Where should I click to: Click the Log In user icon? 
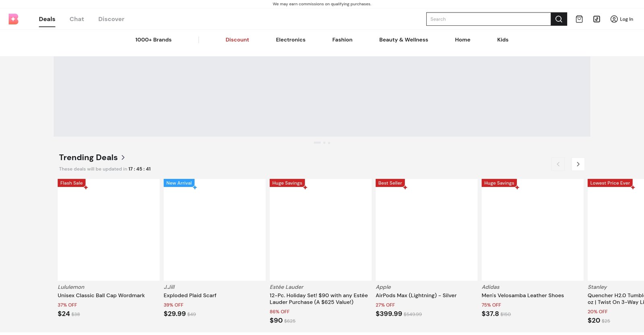coord(614,19)
